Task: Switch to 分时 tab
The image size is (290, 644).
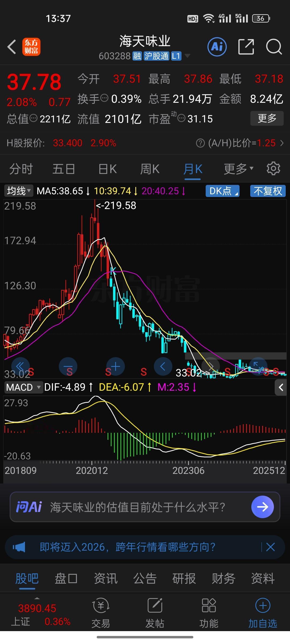Action: coord(21,169)
